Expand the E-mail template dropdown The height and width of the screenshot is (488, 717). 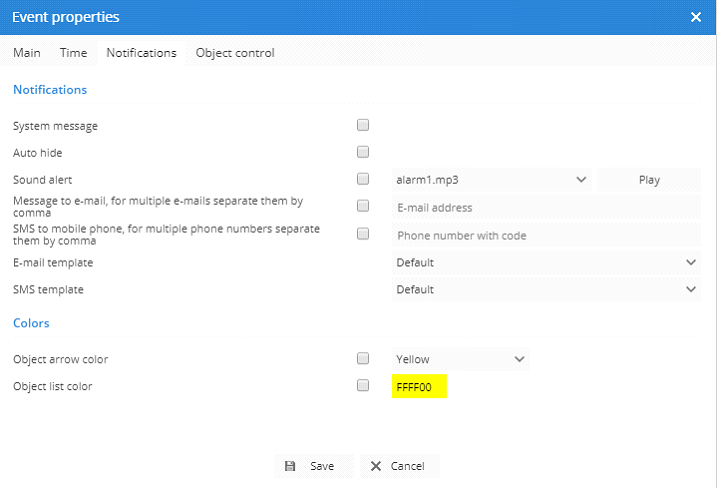click(546, 262)
